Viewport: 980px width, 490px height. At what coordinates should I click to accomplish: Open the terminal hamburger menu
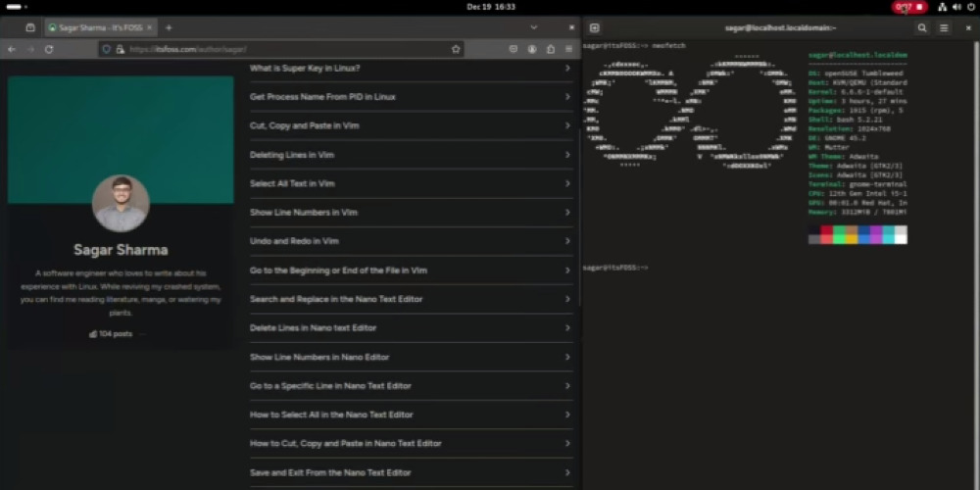pos(944,28)
